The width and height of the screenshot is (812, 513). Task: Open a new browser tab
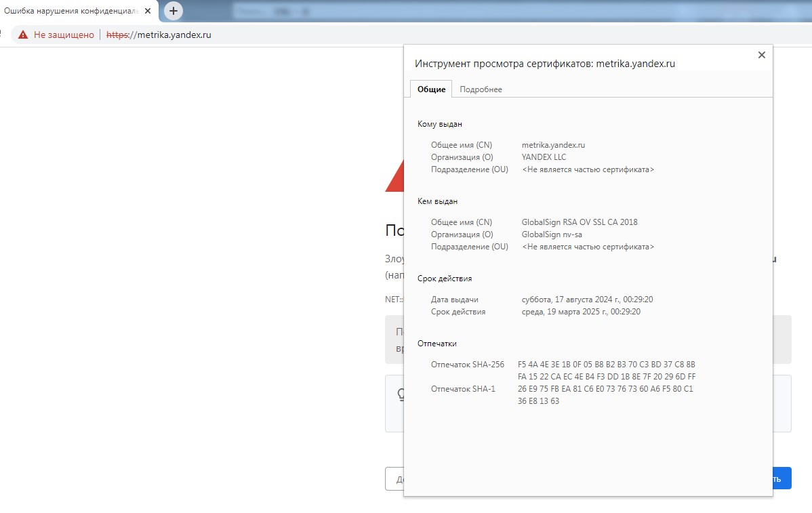click(174, 11)
